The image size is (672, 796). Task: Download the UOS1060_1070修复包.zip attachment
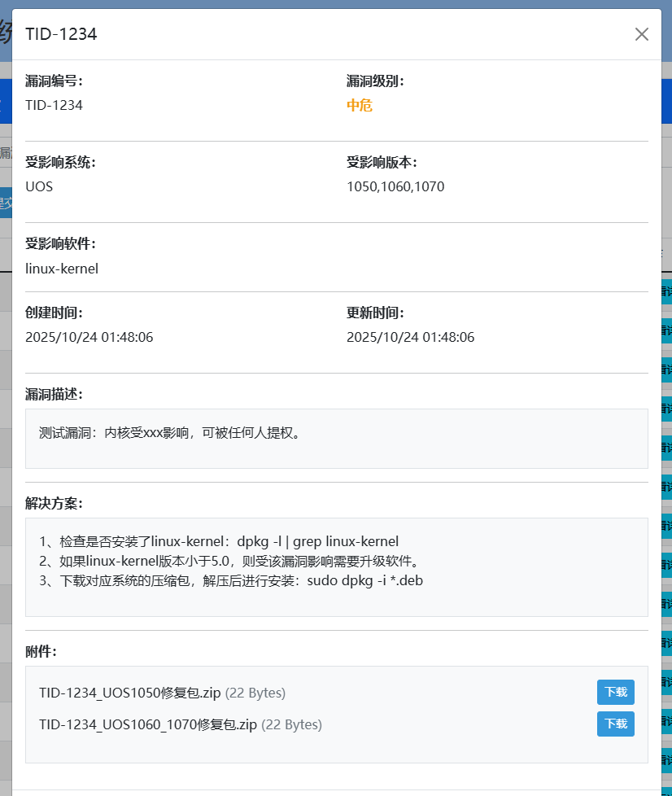615,724
